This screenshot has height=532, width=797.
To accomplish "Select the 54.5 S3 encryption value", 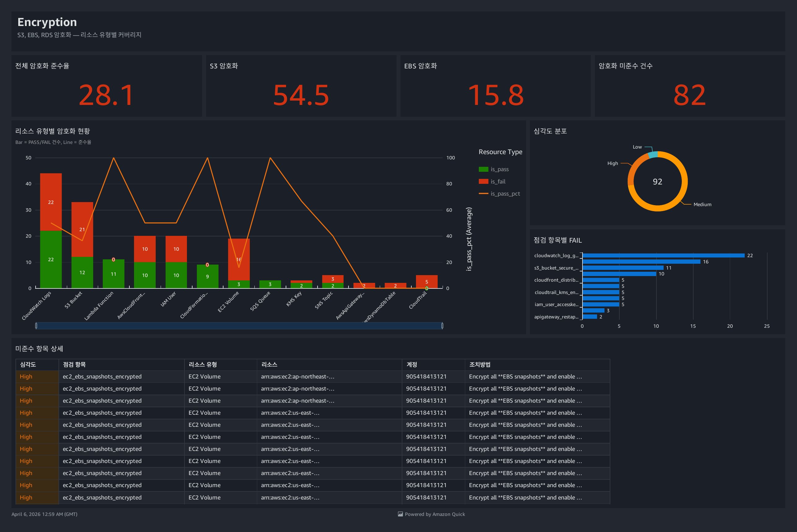I will click(301, 95).
